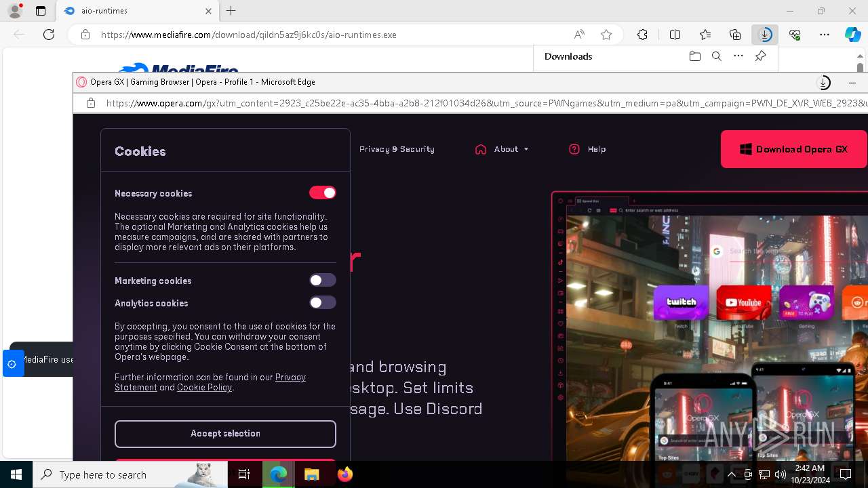Screen dimensions: 868x488
Task: Toggle the Downloads toolbar button
Action: 765,35
